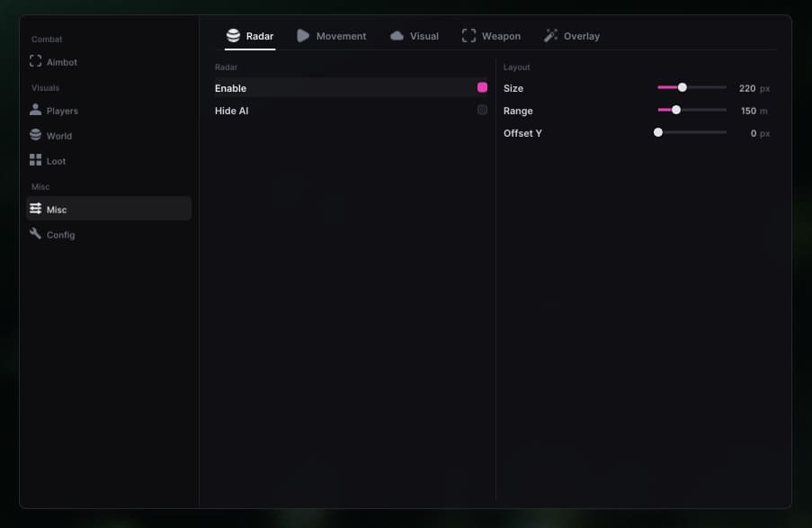Select the Players person icon

[35, 110]
